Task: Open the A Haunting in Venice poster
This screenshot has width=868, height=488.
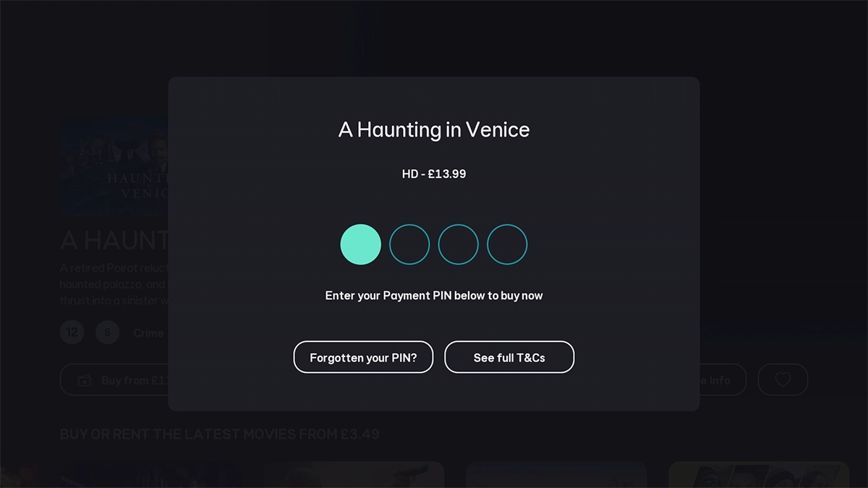Action: pos(116,168)
